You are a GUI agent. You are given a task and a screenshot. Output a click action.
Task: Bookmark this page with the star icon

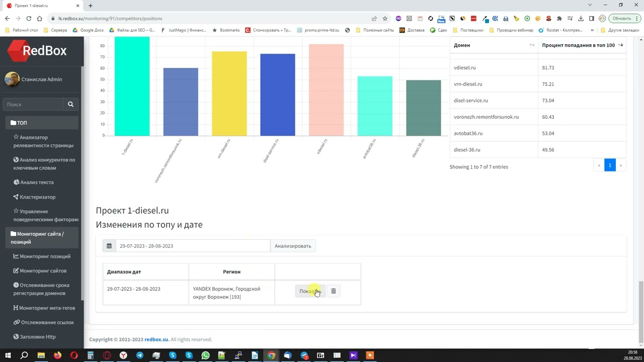tap(385, 19)
